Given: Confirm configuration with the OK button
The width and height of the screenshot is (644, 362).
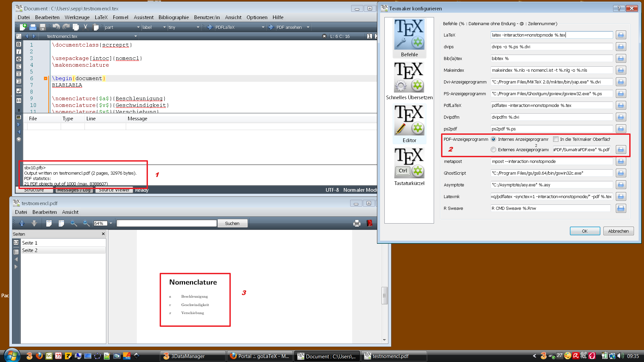Looking at the screenshot, I should tap(585, 231).
